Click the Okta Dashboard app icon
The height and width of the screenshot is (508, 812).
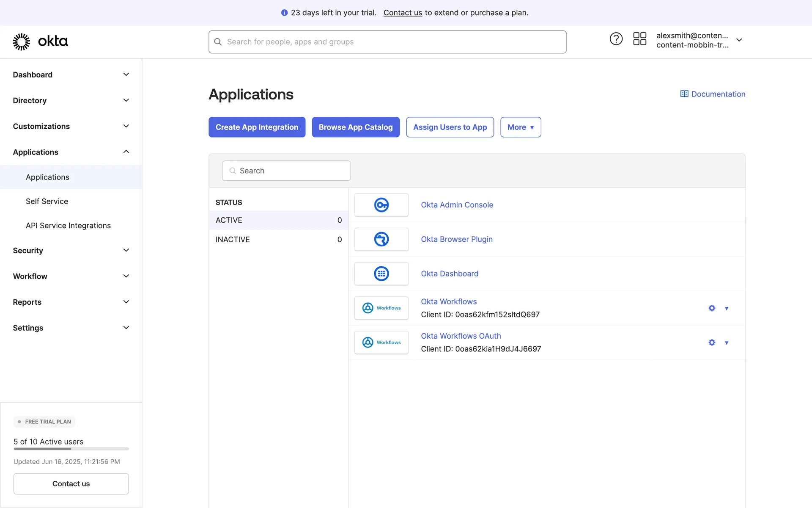coord(381,273)
